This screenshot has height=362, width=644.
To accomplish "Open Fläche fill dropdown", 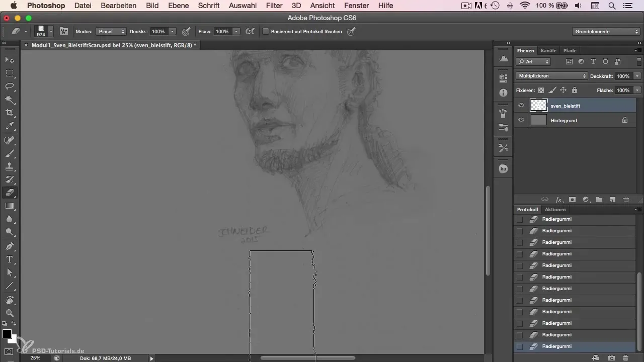I will click(x=637, y=90).
